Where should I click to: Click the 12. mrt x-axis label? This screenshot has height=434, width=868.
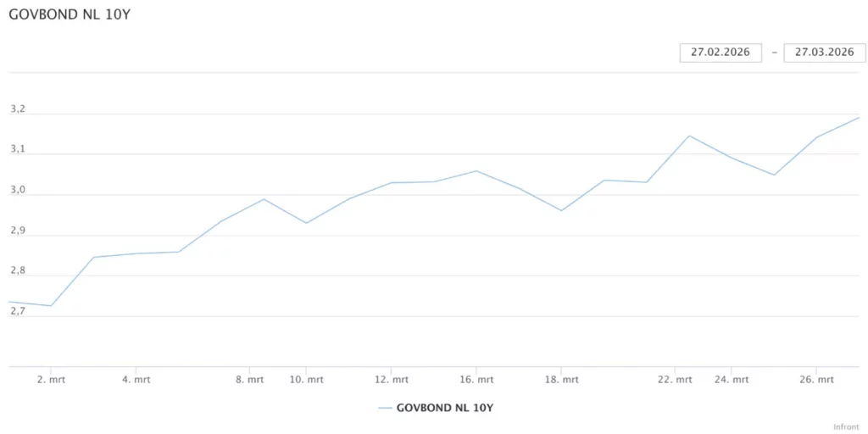point(392,380)
